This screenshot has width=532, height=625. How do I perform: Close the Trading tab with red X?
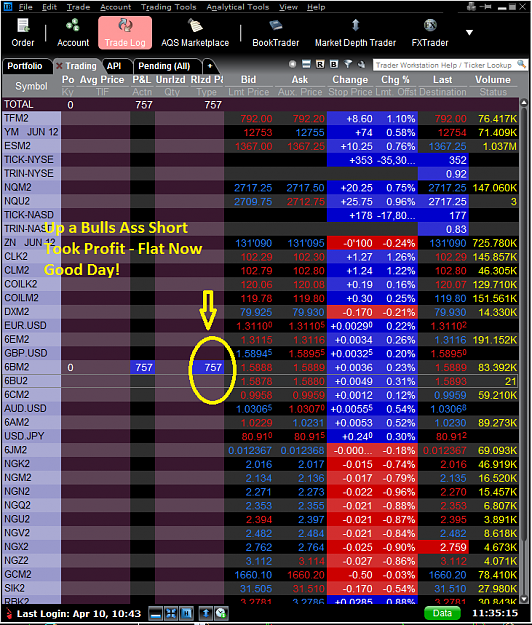point(59,66)
